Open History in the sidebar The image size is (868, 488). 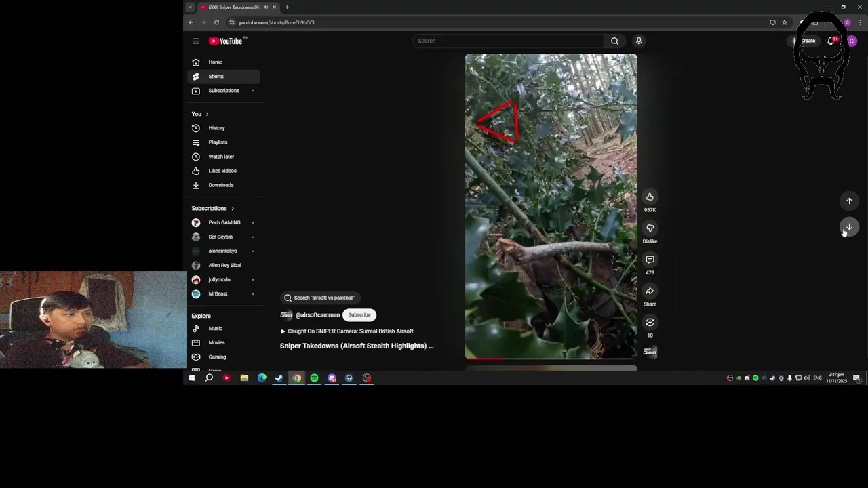click(x=224, y=128)
